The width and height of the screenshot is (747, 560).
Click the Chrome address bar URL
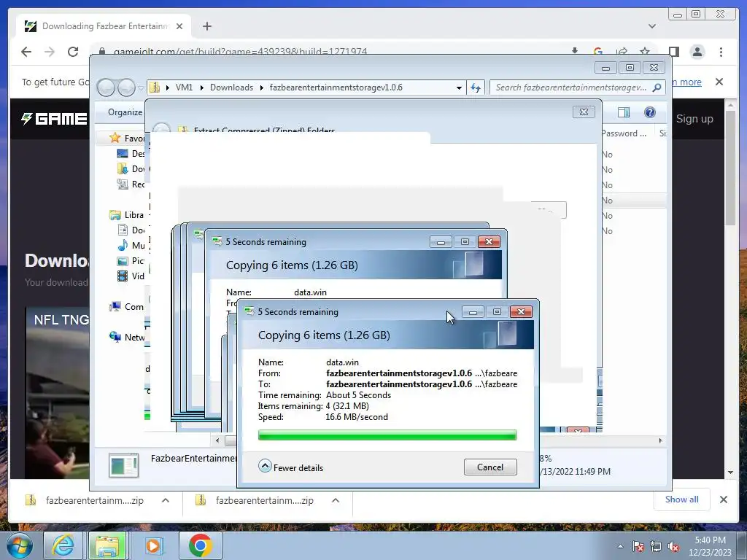click(x=240, y=52)
